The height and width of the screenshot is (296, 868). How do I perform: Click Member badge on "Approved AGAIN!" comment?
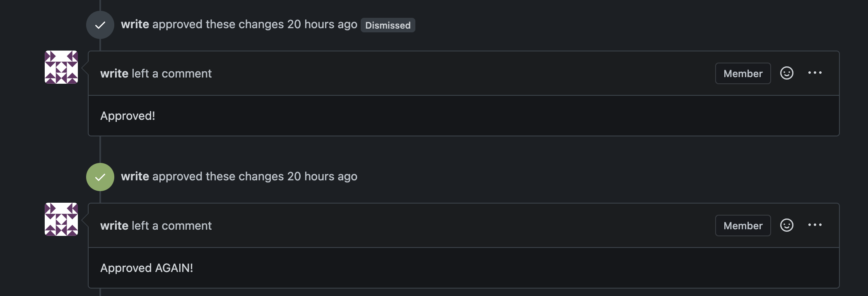(x=743, y=226)
